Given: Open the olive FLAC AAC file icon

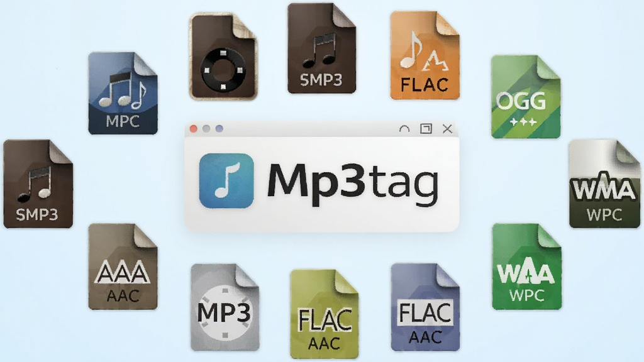Looking at the screenshot, I should pos(324,314).
